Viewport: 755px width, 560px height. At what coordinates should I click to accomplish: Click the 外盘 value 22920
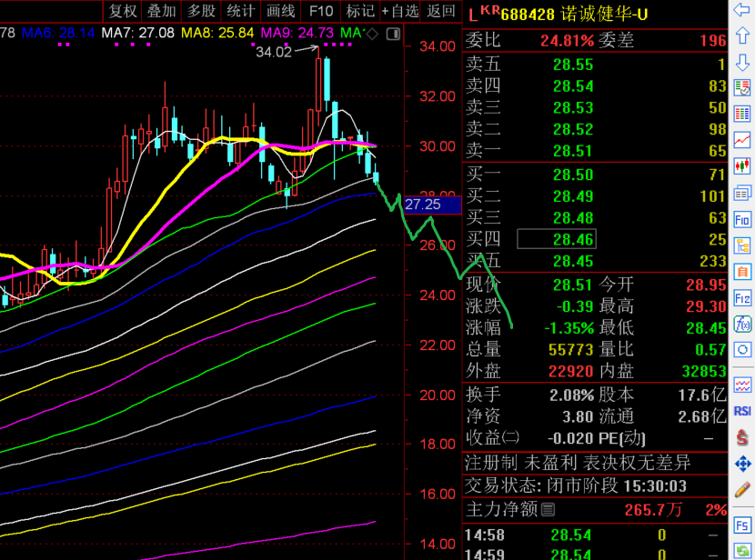[571, 372]
